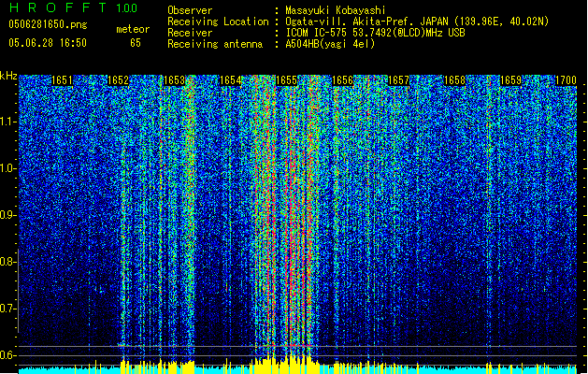Click the 1651 time marker
Image resolution: width=588 pixels, height=374 pixels.
[x=62, y=80]
